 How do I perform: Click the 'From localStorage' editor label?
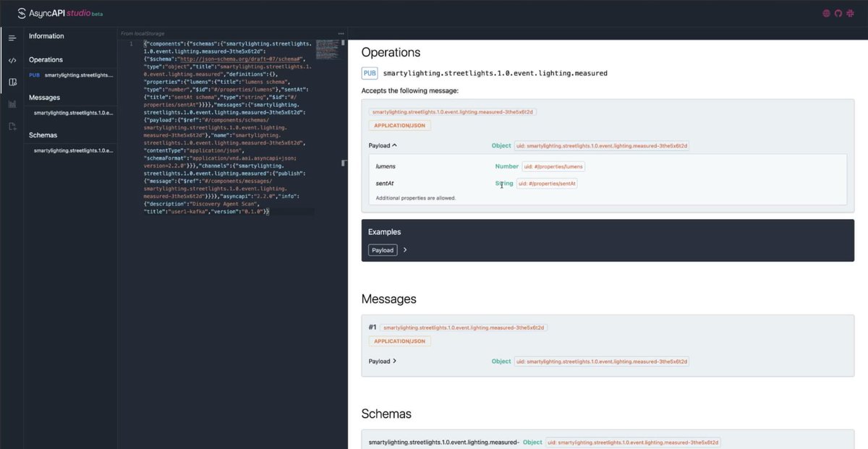(142, 33)
